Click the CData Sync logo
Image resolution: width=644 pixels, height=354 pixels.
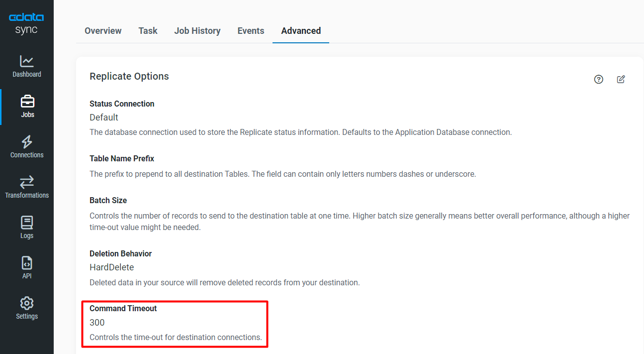tap(26, 24)
